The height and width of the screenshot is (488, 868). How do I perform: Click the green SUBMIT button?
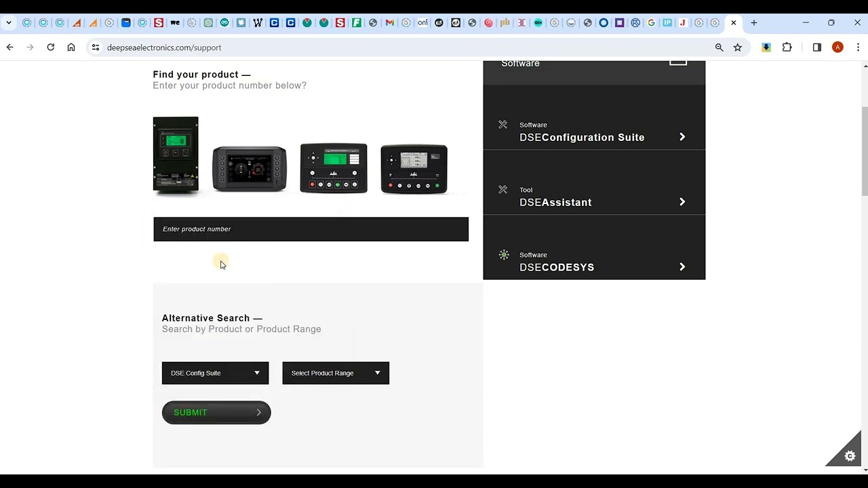216,412
